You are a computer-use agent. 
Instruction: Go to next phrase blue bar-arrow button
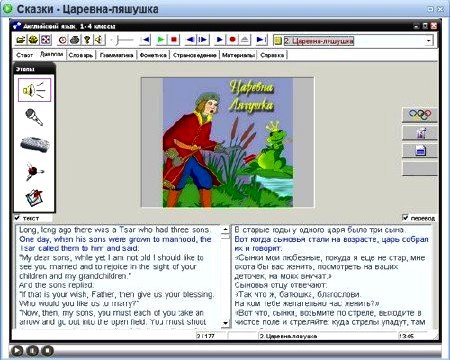(203, 40)
